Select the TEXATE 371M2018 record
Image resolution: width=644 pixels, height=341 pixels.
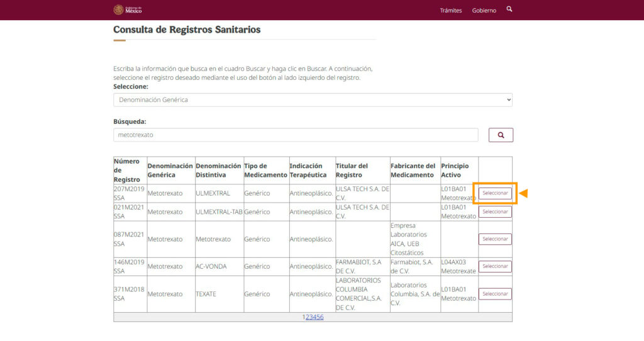495,294
